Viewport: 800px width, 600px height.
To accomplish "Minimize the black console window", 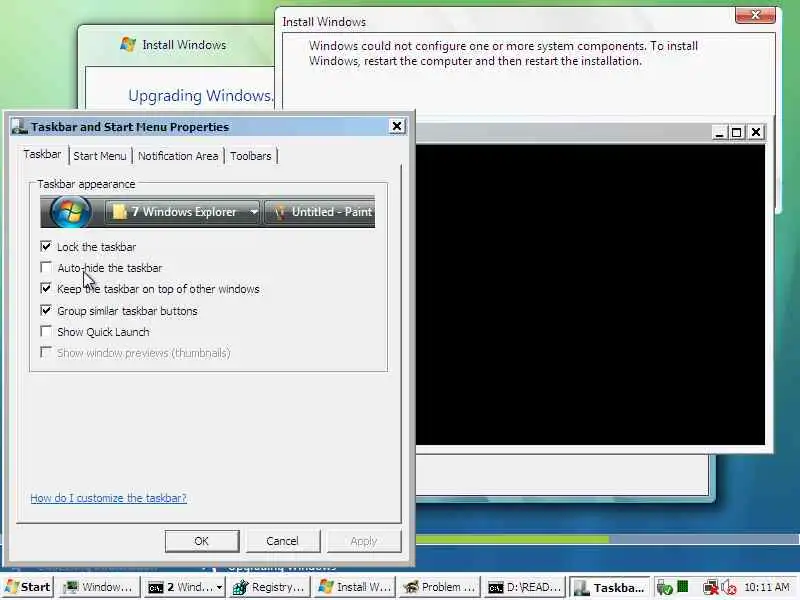I will (x=719, y=133).
